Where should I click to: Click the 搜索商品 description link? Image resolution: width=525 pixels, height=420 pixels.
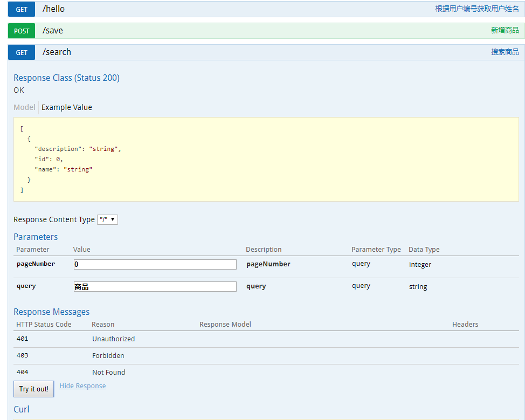tap(505, 52)
